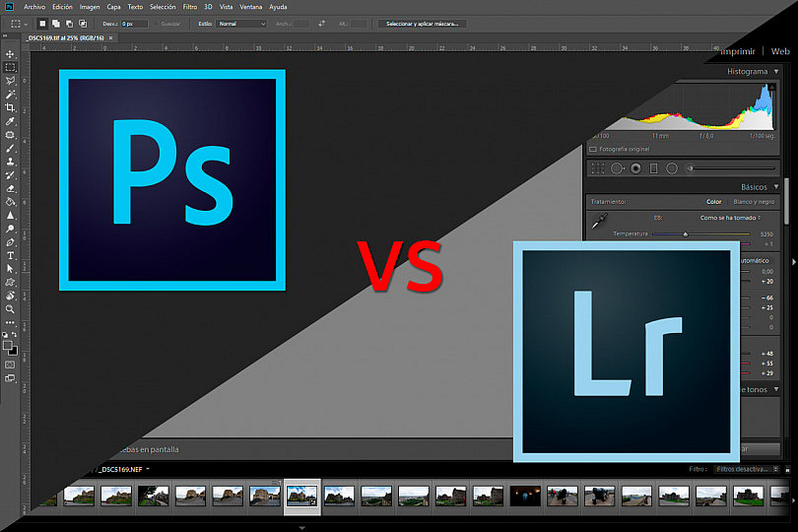Open the Archivo menu
This screenshot has height=532, width=798.
coord(34,7)
